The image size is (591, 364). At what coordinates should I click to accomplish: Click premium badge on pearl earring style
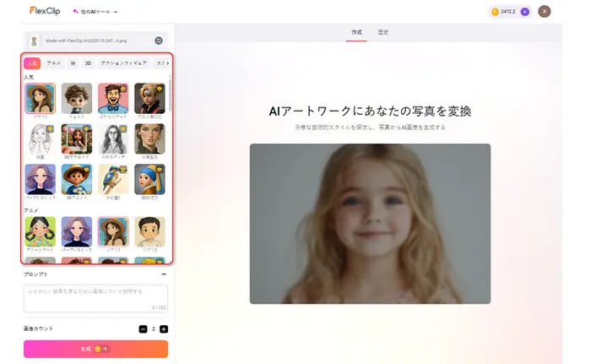[160, 170]
